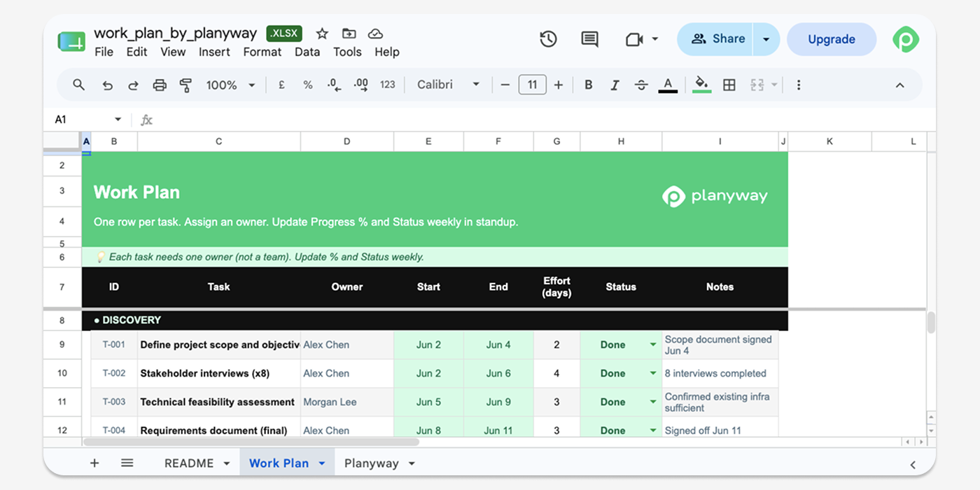Open side panel with bottom-right chevron
The width and height of the screenshot is (980, 490).
click(913, 464)
